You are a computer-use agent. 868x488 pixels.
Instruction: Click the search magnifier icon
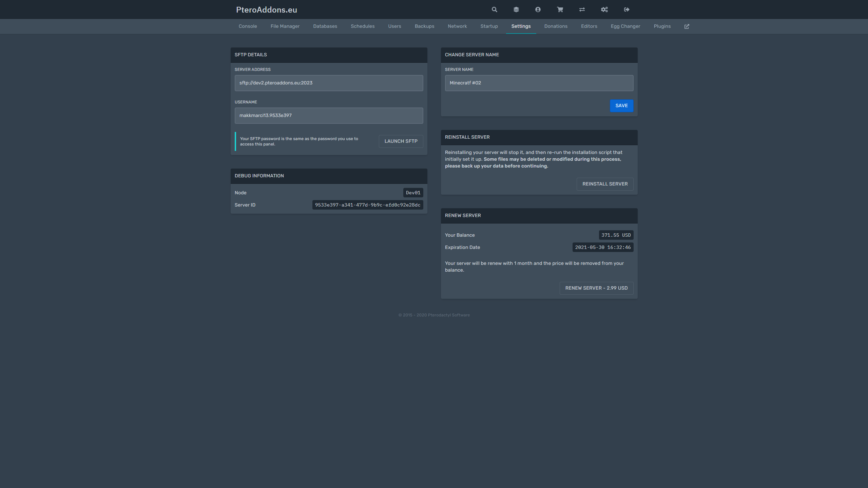[495, 9]
